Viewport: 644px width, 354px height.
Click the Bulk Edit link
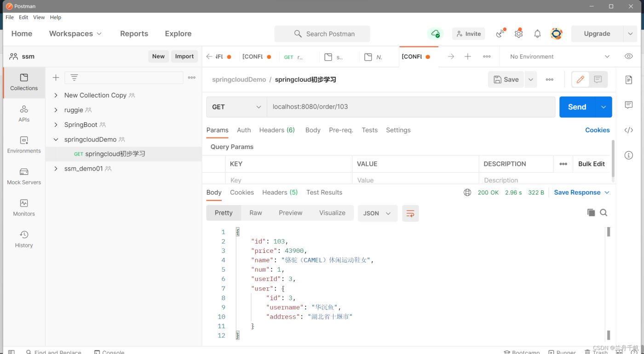click(x=592, y=164)
